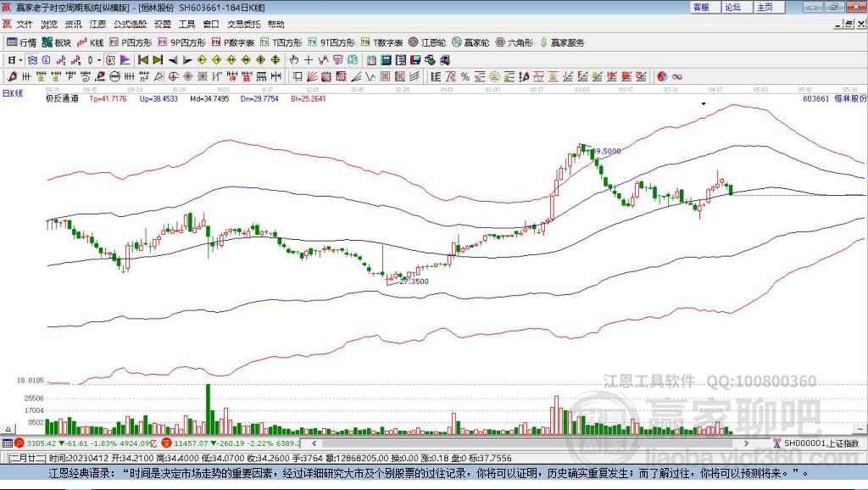Screen dimensions: 868x490
Task: Open 赢家服务 with dollar icon
Action: pos(562,42)
